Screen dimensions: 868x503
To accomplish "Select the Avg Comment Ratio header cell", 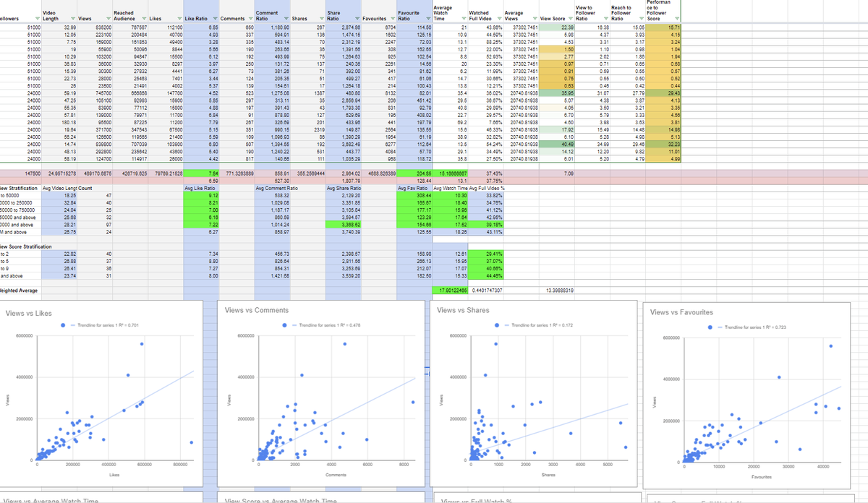I will pos(273,189).
